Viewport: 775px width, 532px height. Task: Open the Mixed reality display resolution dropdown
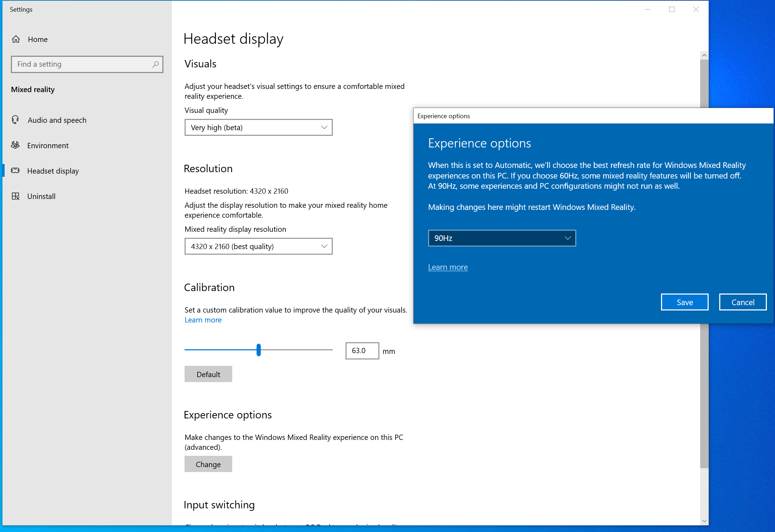(x=258, y=246)
